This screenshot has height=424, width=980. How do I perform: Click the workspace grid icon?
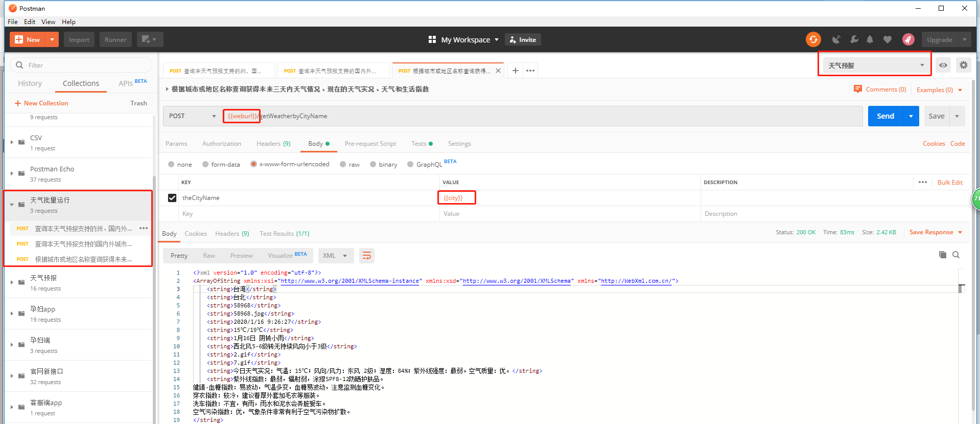(x=432, y=39)
